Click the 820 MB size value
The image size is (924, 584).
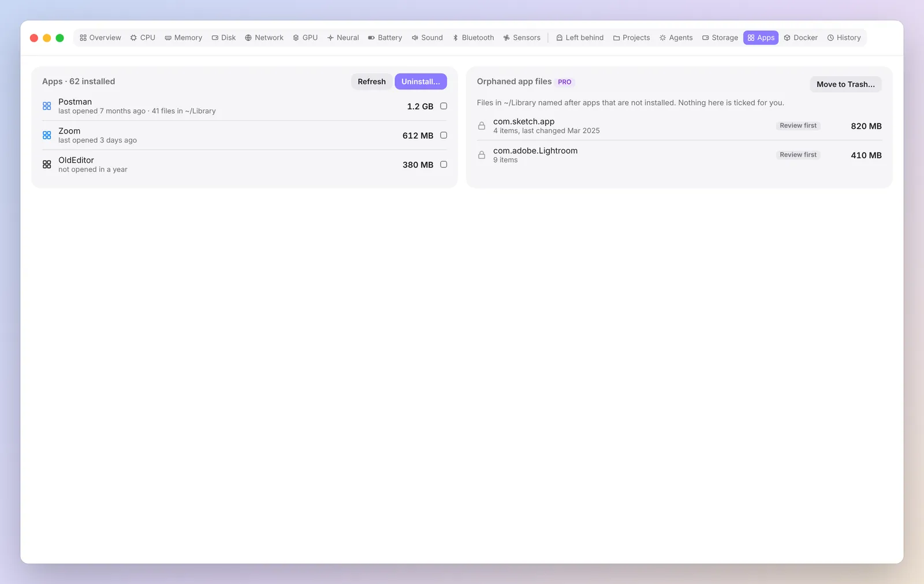click(x=866, y=126)
